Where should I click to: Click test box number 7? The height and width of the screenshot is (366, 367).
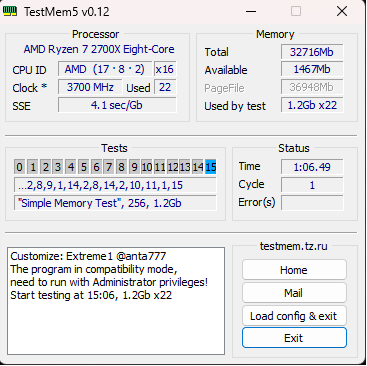pyautogui.click(x=109, y=167)
